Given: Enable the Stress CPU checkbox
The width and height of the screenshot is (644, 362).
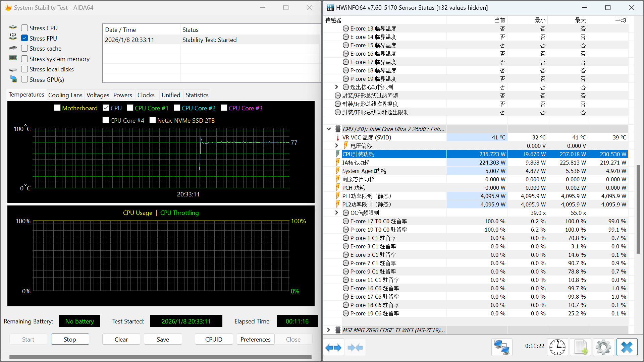Looking at the screenshot, I should (24, 28).
